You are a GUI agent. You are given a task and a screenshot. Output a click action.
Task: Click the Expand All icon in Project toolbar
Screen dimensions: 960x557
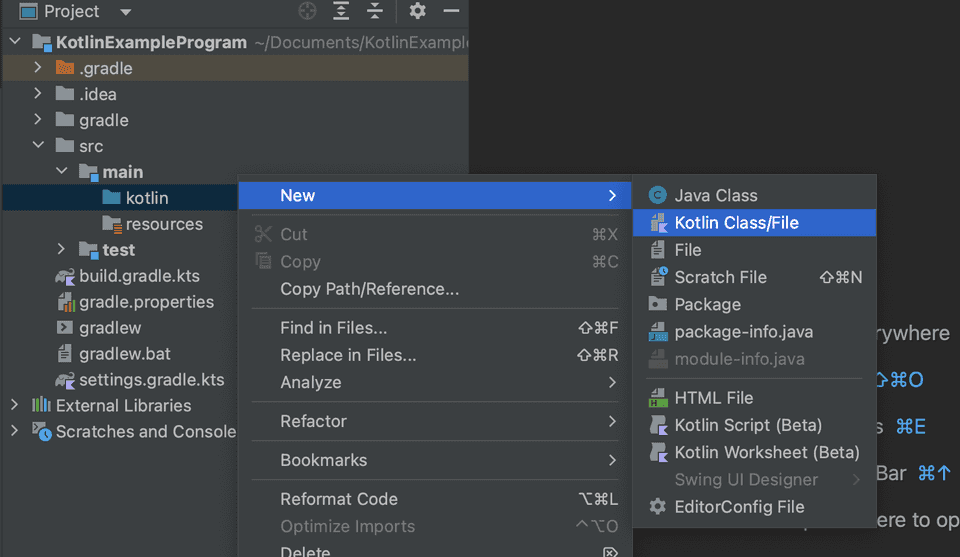click(x=341, y=11)
